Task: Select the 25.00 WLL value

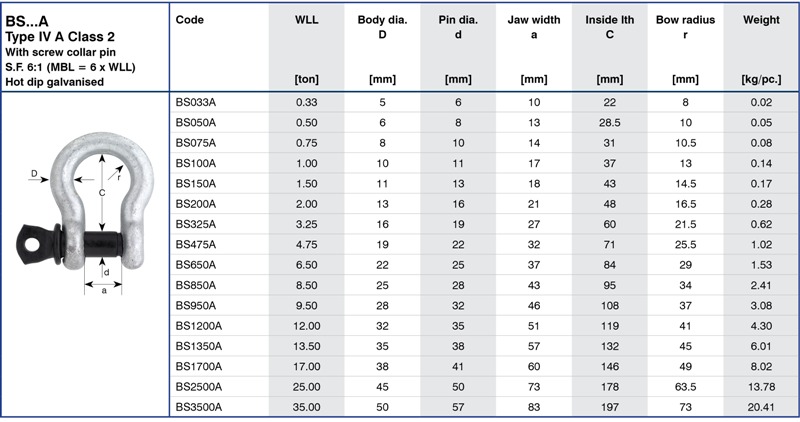Action: (x=307, y=386)
